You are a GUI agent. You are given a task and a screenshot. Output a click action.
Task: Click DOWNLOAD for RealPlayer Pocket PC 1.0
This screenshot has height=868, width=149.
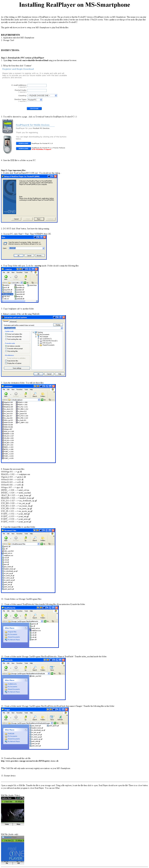click(x=23, y=143)
